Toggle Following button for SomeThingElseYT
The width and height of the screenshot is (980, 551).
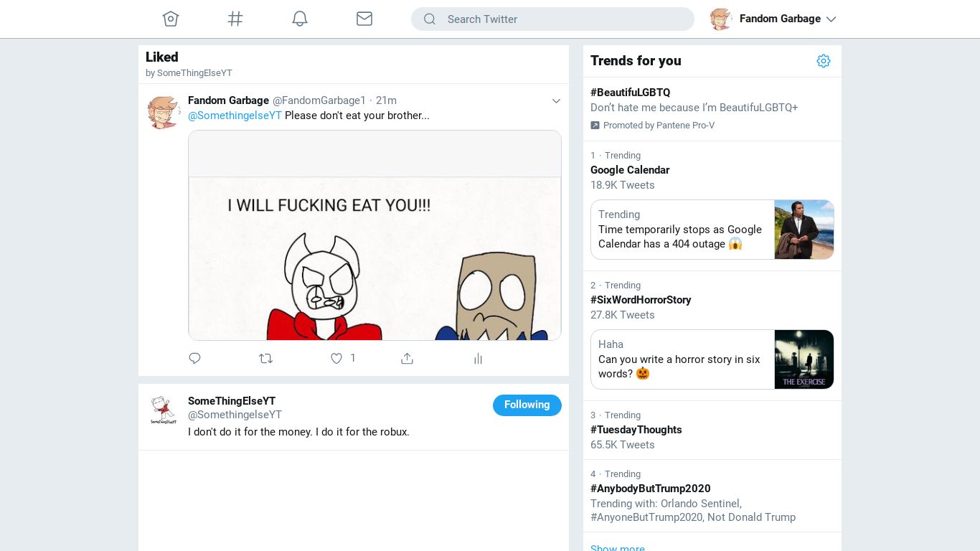[x=527, y=405]
